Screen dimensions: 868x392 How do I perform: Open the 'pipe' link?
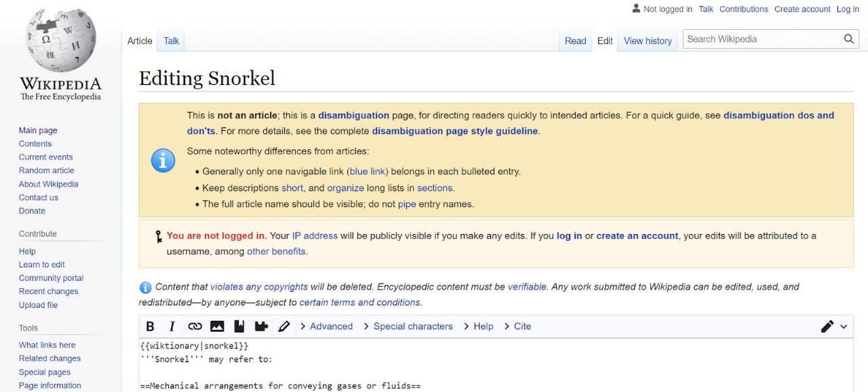[x=407, y=204]
